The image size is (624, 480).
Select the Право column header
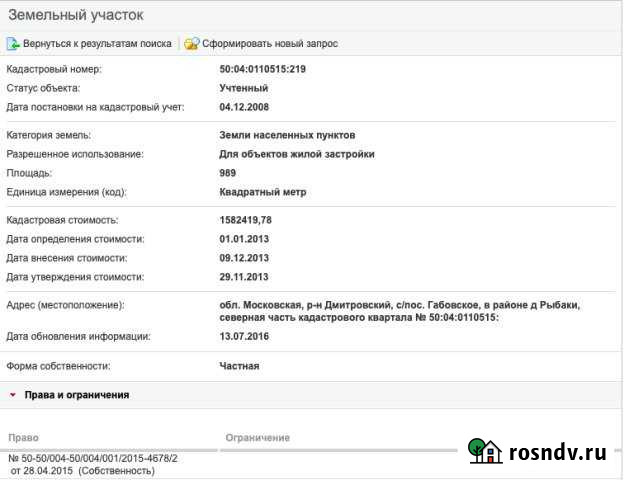[x=22, y=438]
